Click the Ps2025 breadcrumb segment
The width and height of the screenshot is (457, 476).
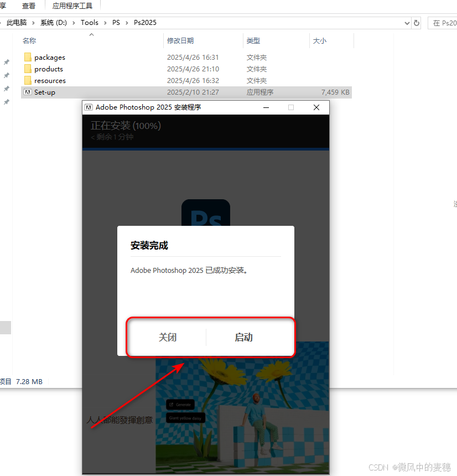pos(145,23)
